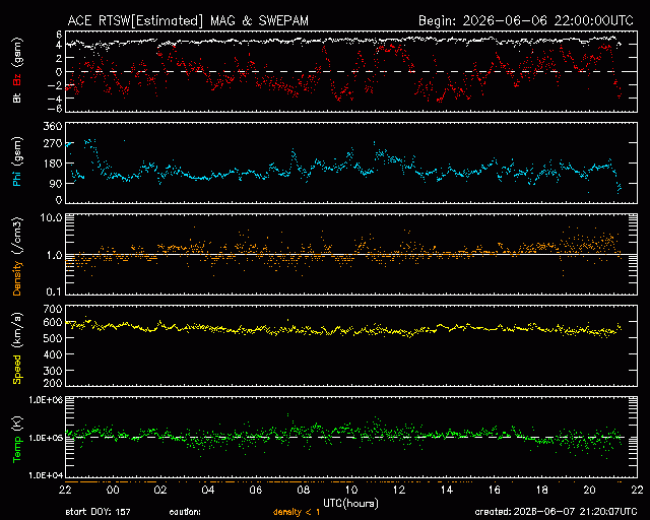This screenshot has height=520, width=650.
Task: Click the '200' speed axis value
Action: (53, 383)
